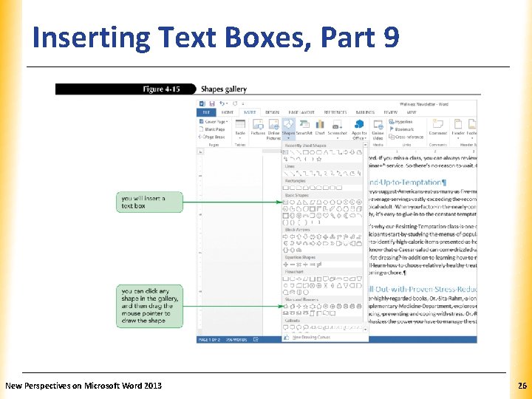Click the proofing icon in the status bar
Screen dimensions: 532x399
click(x=256, y=339)
